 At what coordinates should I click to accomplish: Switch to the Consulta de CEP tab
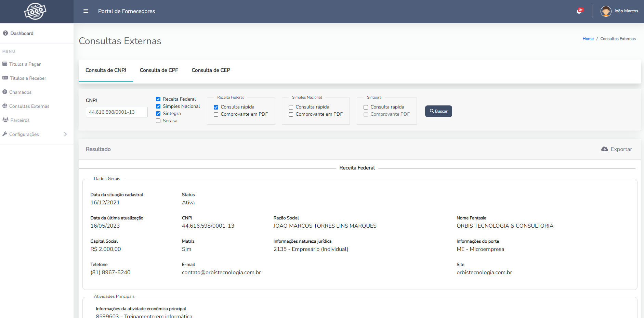(x=211, y=70)
